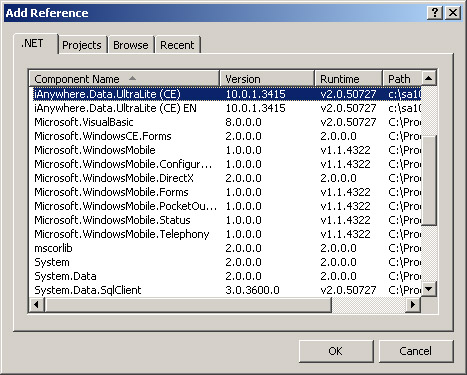
Task: Click the help question mark button
Action: pyautogui.click(x=435, y=13)
